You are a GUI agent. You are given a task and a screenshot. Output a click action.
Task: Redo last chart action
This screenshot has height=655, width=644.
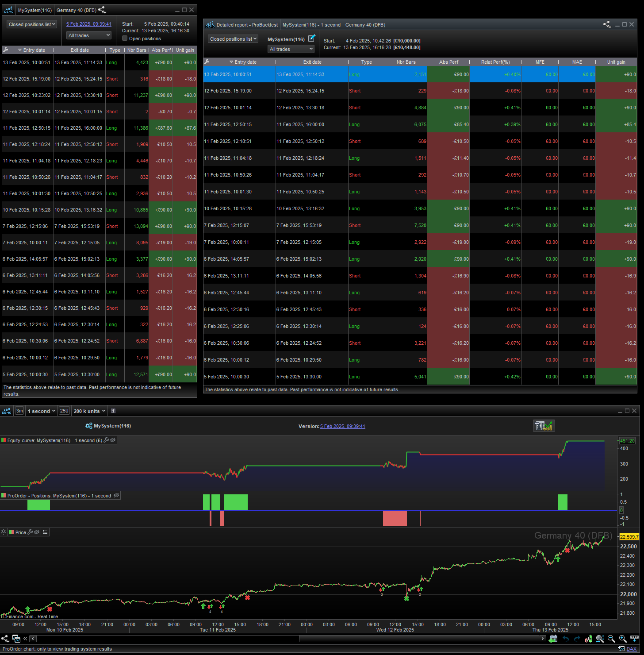coord(577,638)
